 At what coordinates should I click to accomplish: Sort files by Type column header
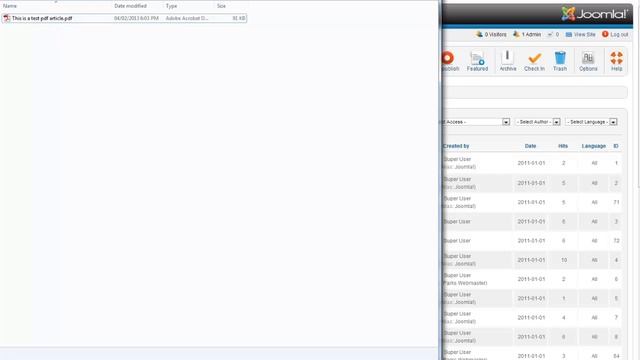(171, 6)
